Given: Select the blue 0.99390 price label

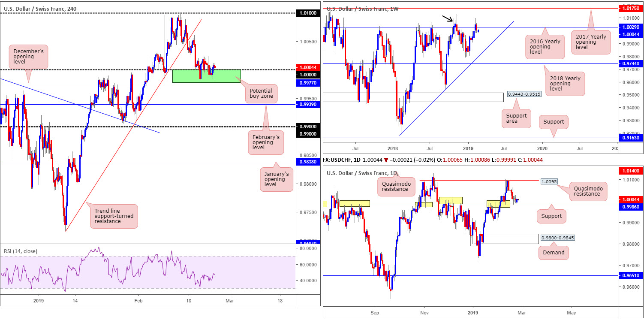Looking at the screenshot, I should [308, 104].
